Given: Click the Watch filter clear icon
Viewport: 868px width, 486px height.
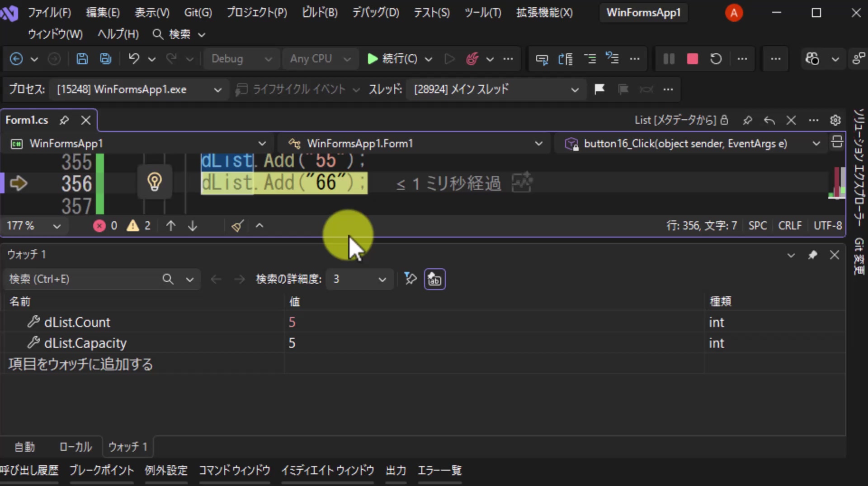Looking at the screenshot, I should [410, 279].
